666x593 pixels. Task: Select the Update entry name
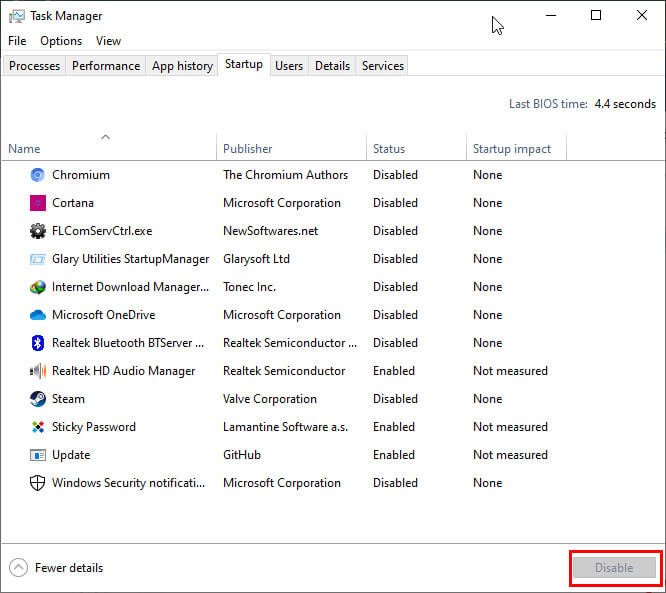(71, 455)
